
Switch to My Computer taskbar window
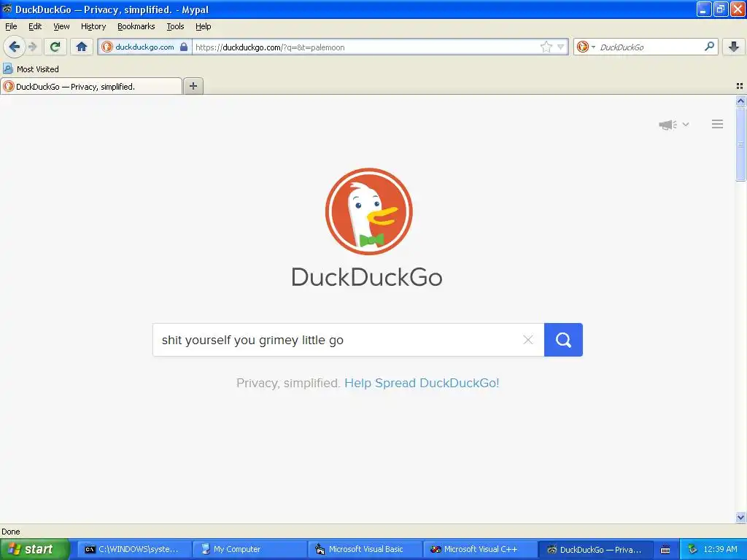click(249, 549)
